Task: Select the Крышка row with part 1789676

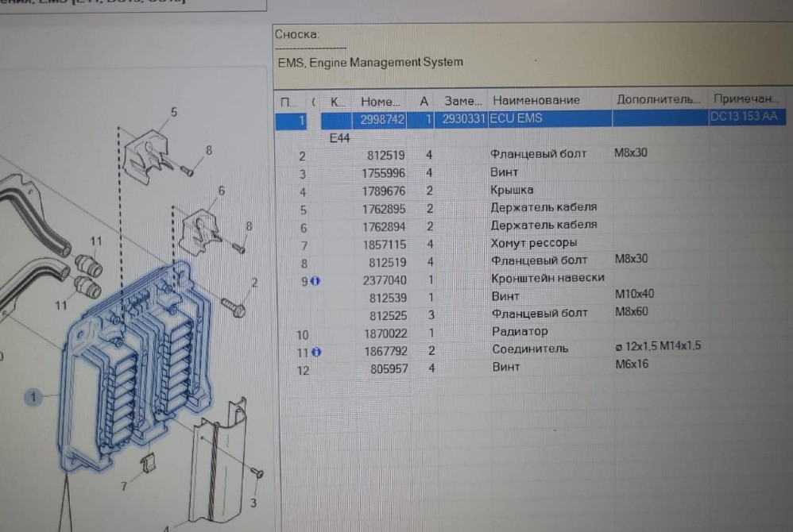Action: tap(513, 191)
